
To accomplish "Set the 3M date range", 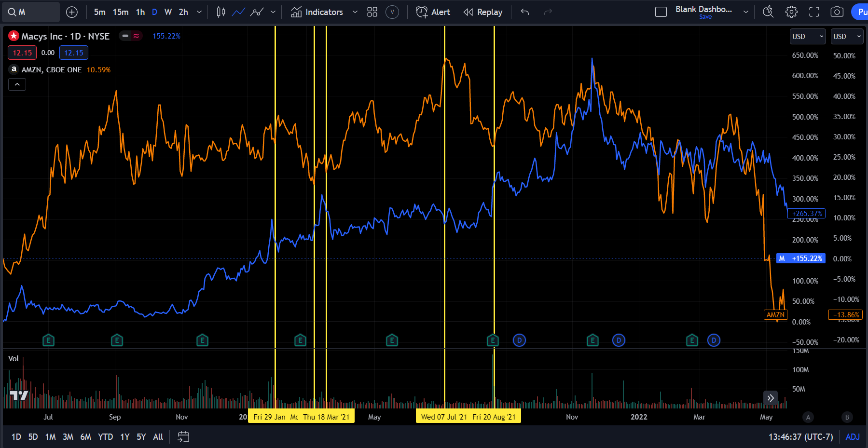I will tap(68, 437).
